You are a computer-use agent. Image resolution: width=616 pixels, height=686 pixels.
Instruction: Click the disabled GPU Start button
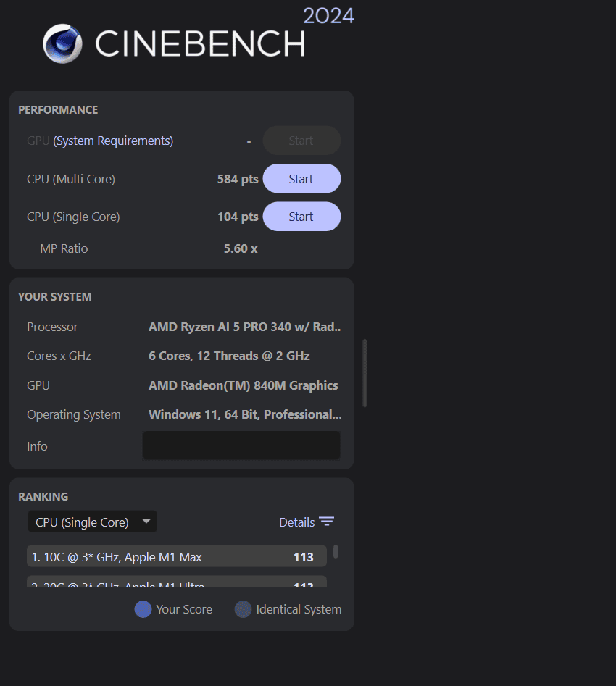(301, 141)
